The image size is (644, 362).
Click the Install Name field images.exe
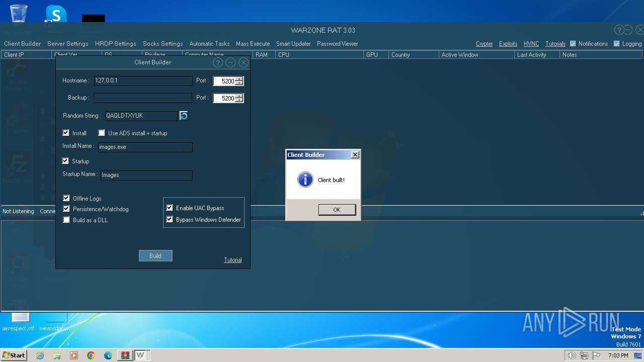(x=145, y=147)
